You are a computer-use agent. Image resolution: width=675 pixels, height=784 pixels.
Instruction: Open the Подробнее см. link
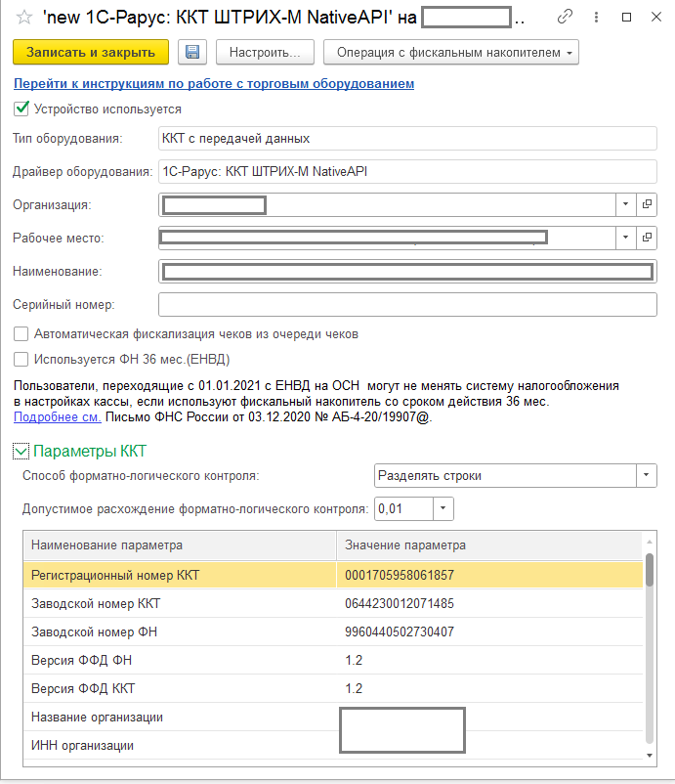[58, 416]
